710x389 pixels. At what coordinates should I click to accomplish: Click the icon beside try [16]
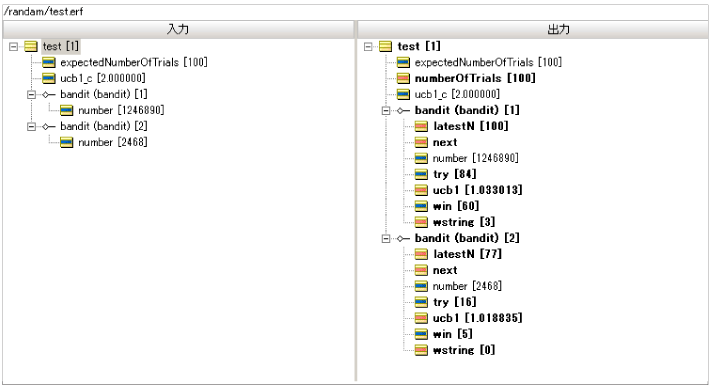pyautogui.click(x=421, y=302)
